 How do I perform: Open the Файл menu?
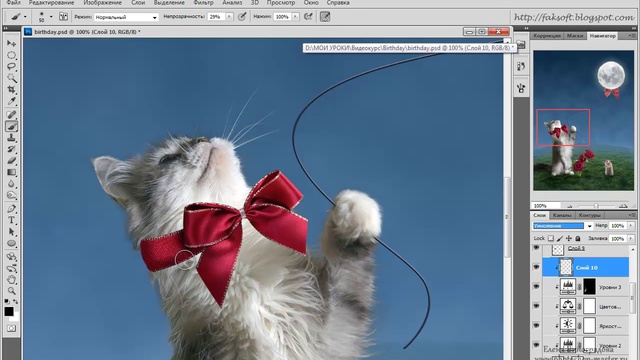pos(13,3)
